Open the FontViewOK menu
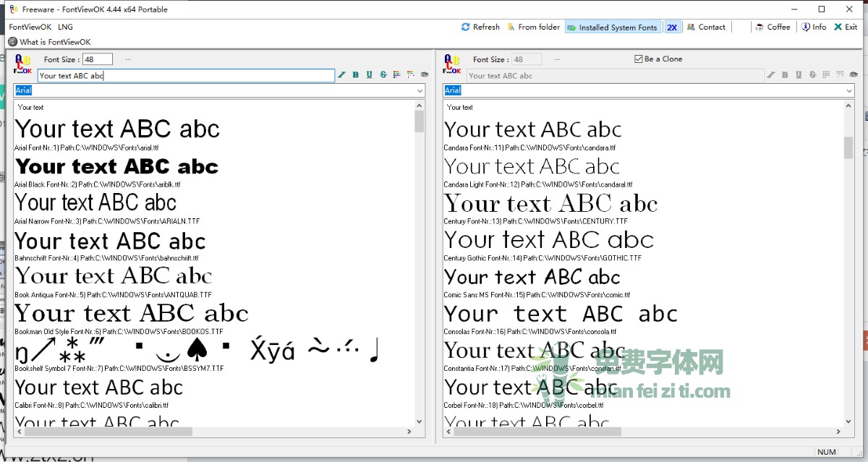 coord(30,27)
